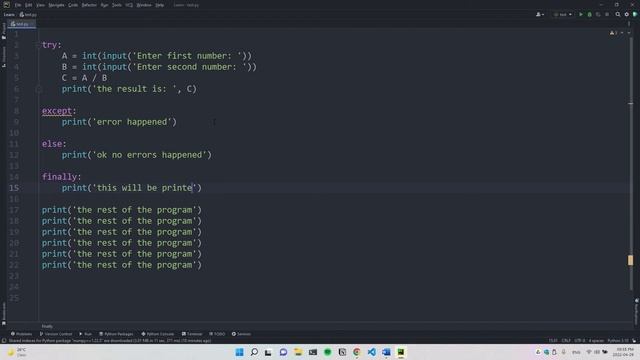
Task: Click inside the 'error happened' string
Action: 131,122
